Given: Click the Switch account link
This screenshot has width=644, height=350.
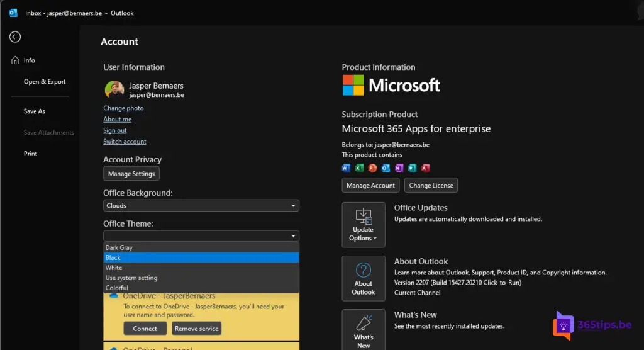Looking at the screenshot, I should (x=125, y=142).
